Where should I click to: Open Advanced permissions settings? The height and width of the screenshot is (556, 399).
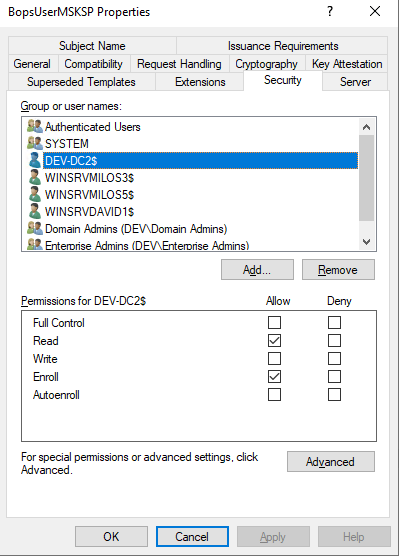point(331,462)
